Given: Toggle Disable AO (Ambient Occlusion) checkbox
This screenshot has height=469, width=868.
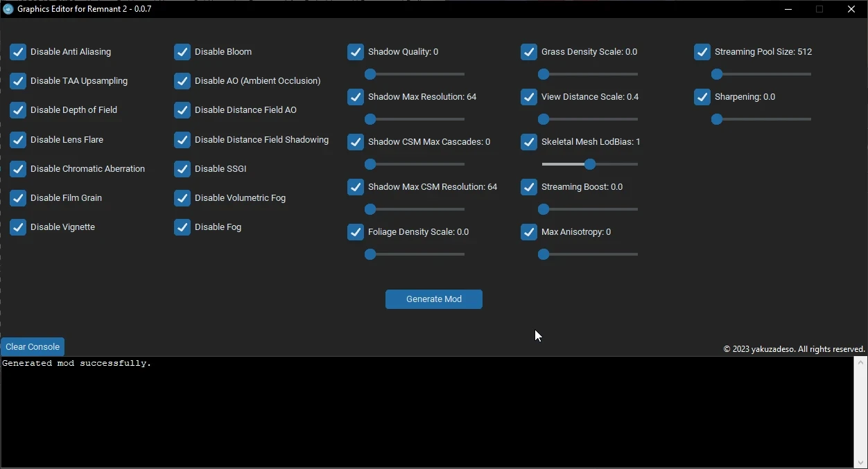Looking at the screenshot, I should (x=182, y=81).
